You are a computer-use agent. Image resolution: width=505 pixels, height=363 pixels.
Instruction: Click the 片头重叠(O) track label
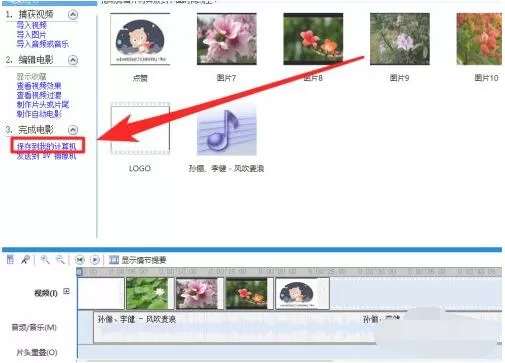click(37, 353)
